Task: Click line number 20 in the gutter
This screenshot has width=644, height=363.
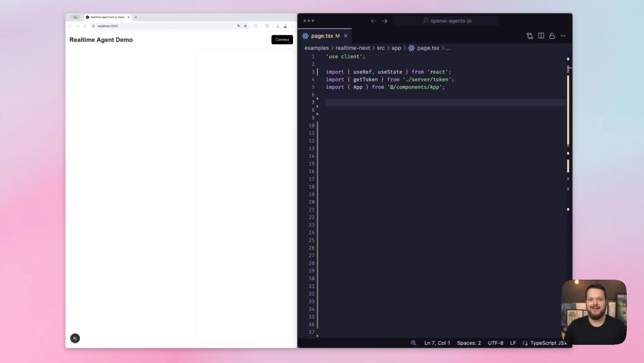Action: 312,202
